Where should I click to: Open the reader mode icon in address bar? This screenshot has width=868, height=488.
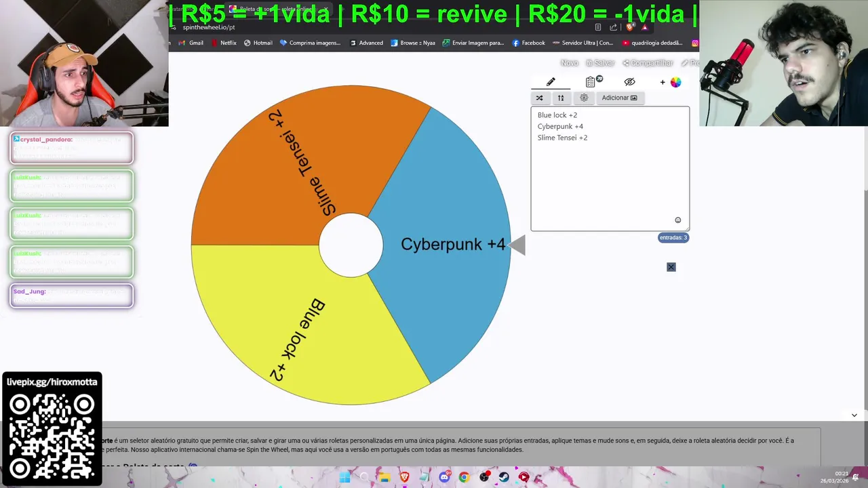point(597,27)
